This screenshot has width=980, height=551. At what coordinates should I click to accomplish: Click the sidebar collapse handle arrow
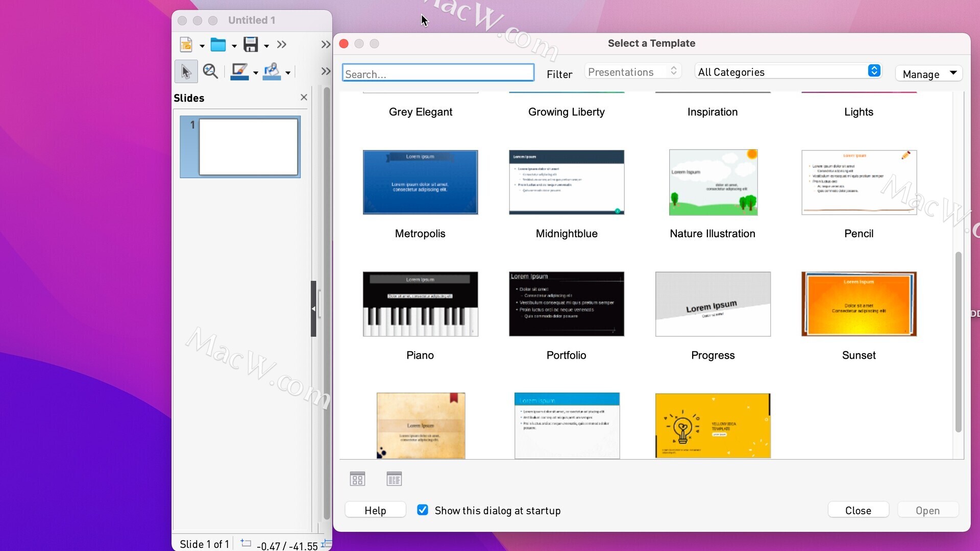313,309
